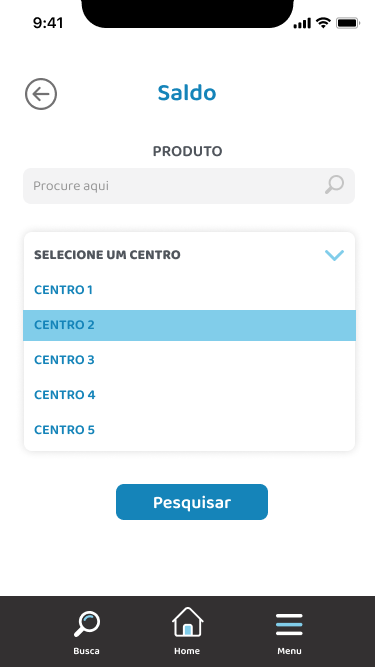Focus the Procure aqui search field
The width and height of the screenshot is (375, 667).
click(189, 186)
